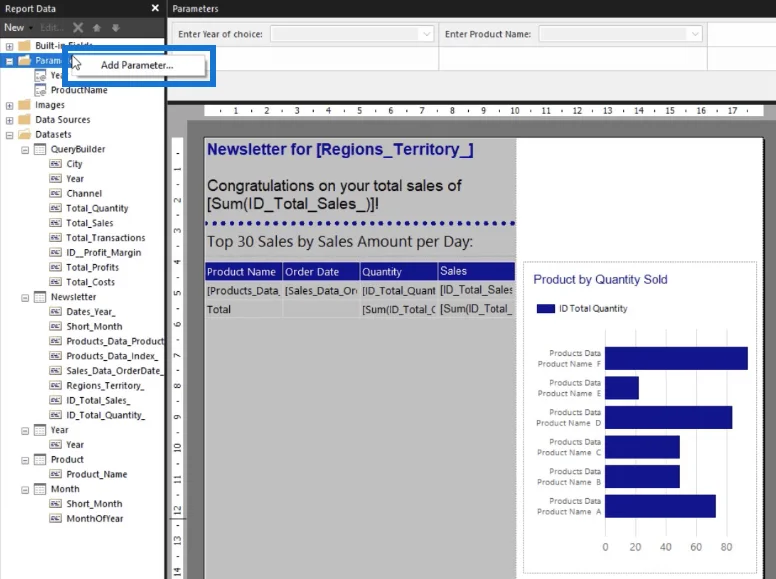This screenshot has width=776, height=579.
Task: Click the Short_Month field icon under Newsletter
Action: click(55, 327)
